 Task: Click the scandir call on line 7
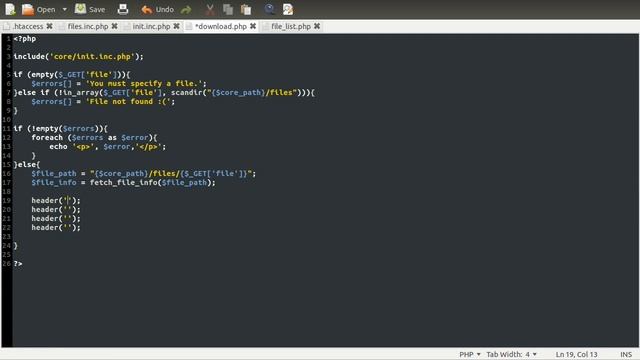coord(240,93)
